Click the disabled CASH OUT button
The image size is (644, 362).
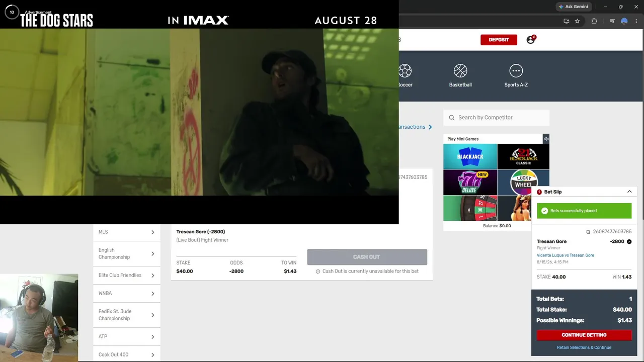(367, 257)
